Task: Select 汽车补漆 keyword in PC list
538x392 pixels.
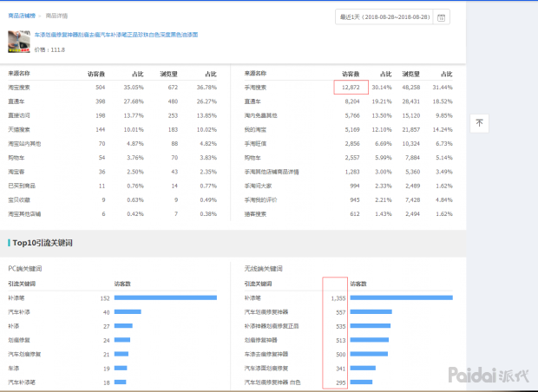Action: (19, 312)
